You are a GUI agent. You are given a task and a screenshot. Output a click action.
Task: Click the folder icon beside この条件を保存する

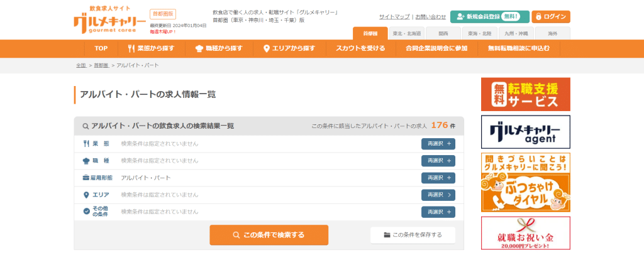386,235
